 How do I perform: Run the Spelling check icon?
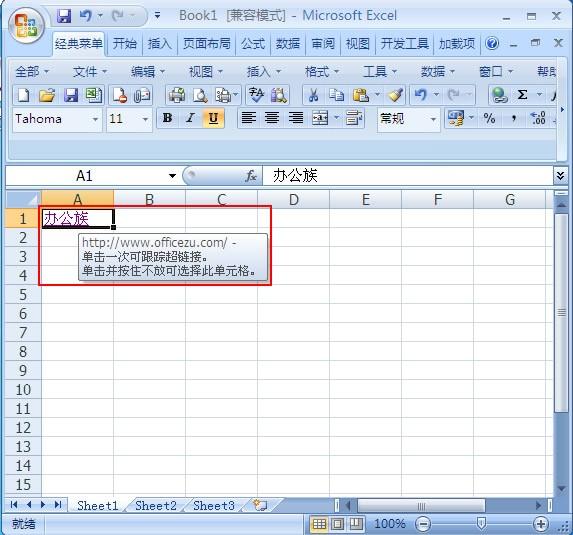pos(257,95)
